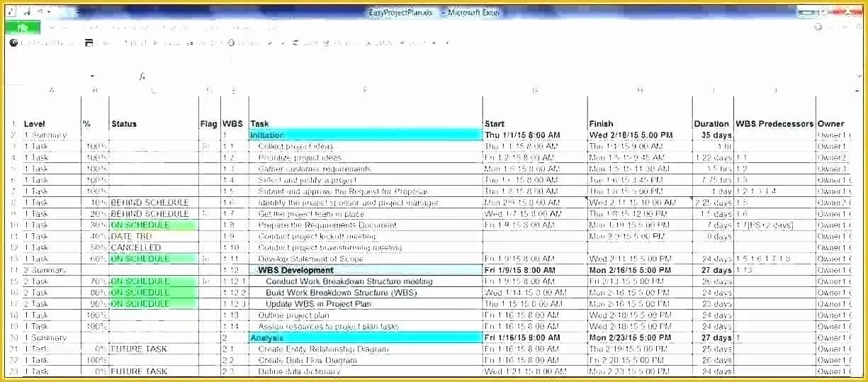
Task: Select the Prioritize project ideas task
Action: 366,157
